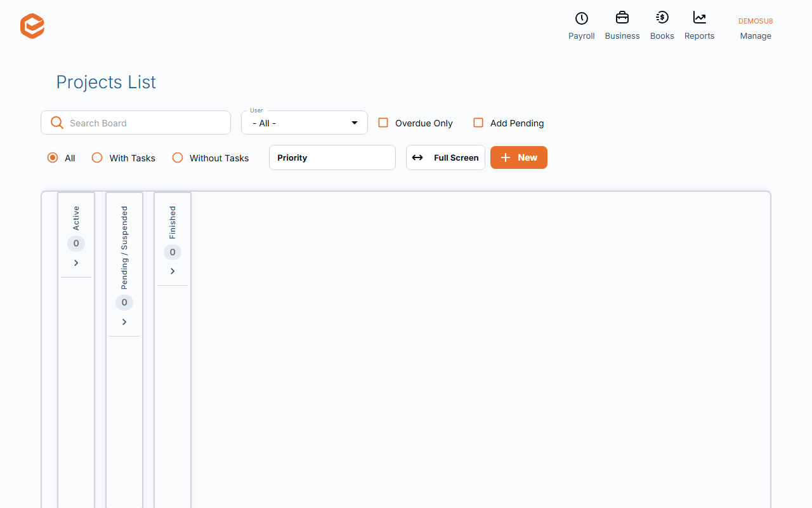The width and height of the screenshot is (812, 508).
Task: Choose the Without Tasks radio option
Action: (178, 157)
